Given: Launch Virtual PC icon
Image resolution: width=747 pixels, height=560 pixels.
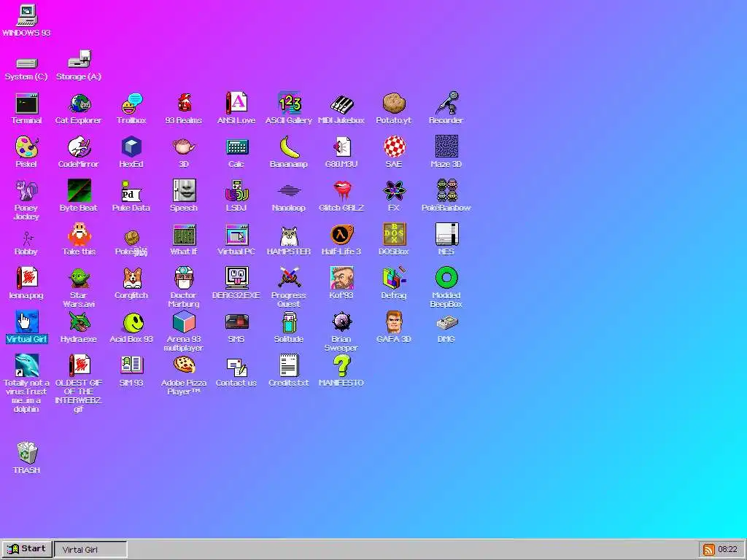Looking at the screenshot, I should [x=236, y=236].
